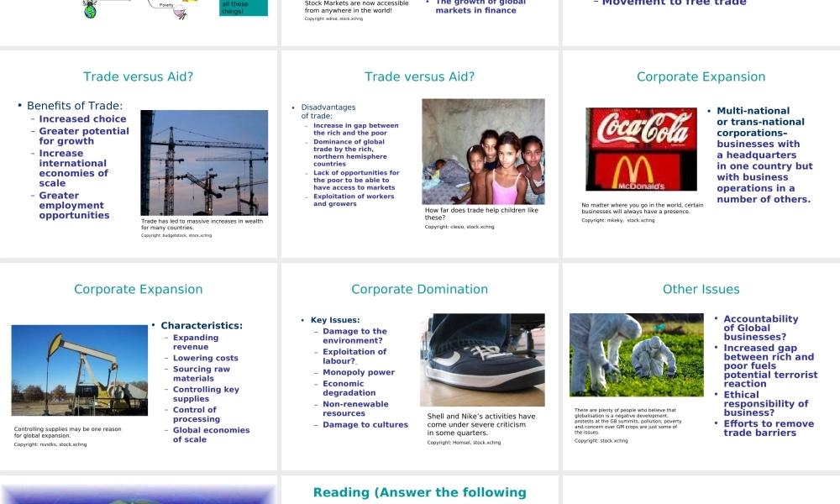Select the 'Corporate Domination' title
The image size is (840, 504).
[x=420, y=289]
